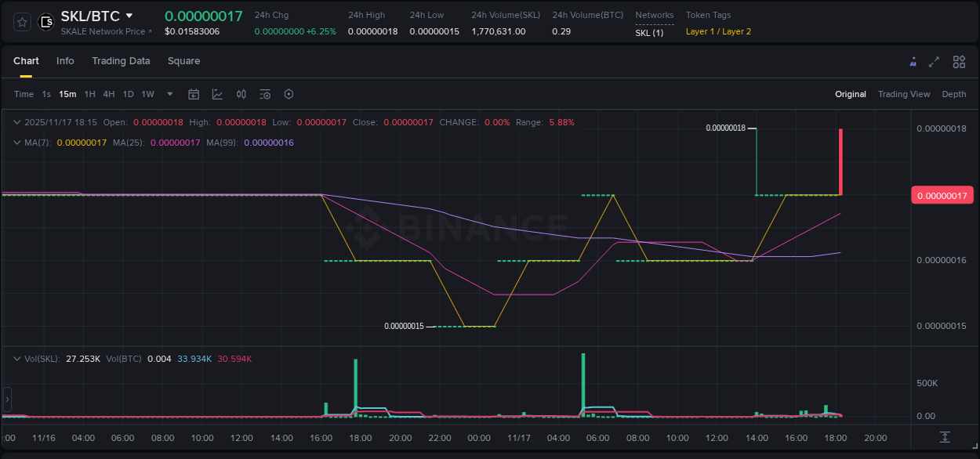Expand chart to fullscreen with diagonal arrows icon
The height and width of the screenshot is (459, 980).
coord(935,61)
